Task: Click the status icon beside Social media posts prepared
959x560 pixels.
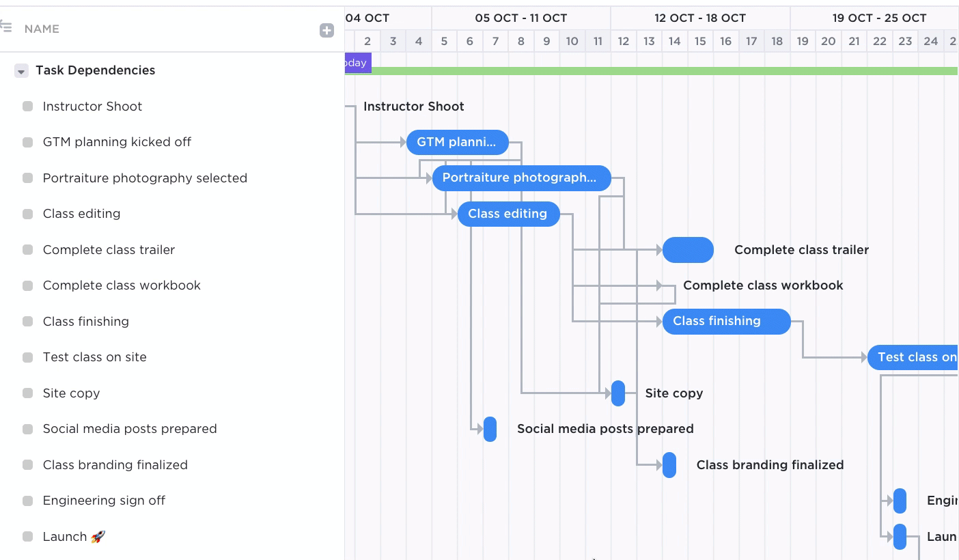Action: 27,429
